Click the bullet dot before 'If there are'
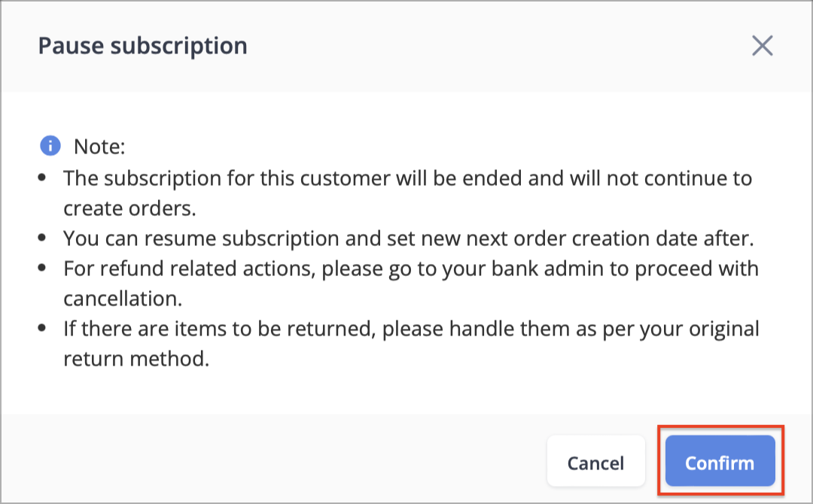 click(x=42, y=329)
